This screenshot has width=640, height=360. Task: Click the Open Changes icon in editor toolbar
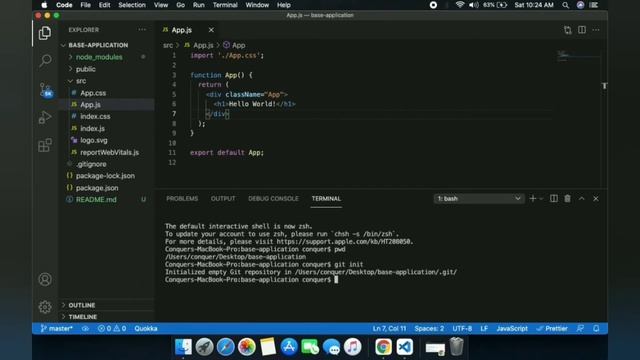568,30
